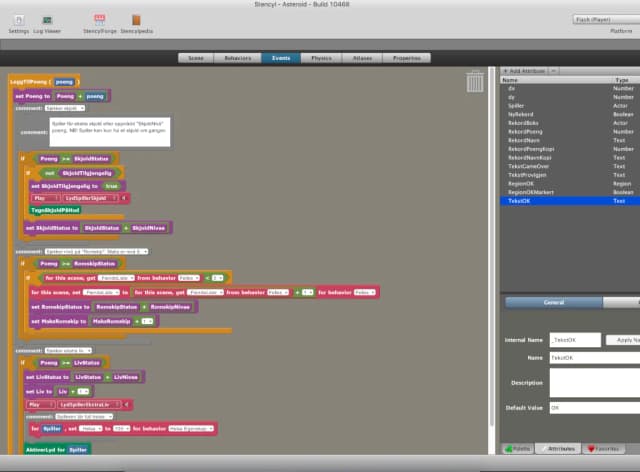
Task: Click the Poeng >= SkjoldStatus condition
Action: (74, 159)
